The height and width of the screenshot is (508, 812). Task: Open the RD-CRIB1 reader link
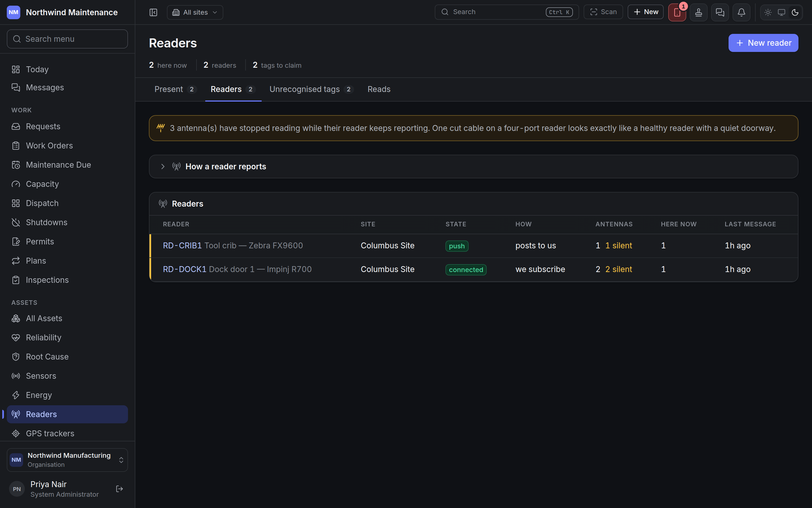click(x=182, y=246)
